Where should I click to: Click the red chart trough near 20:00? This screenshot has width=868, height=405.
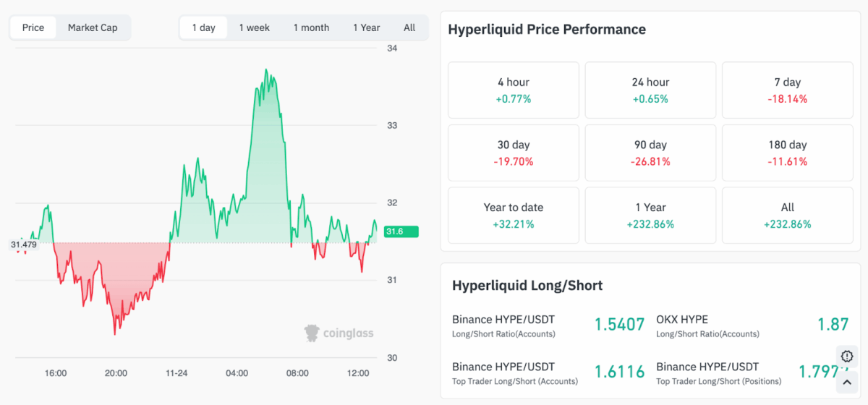[114, 333]
